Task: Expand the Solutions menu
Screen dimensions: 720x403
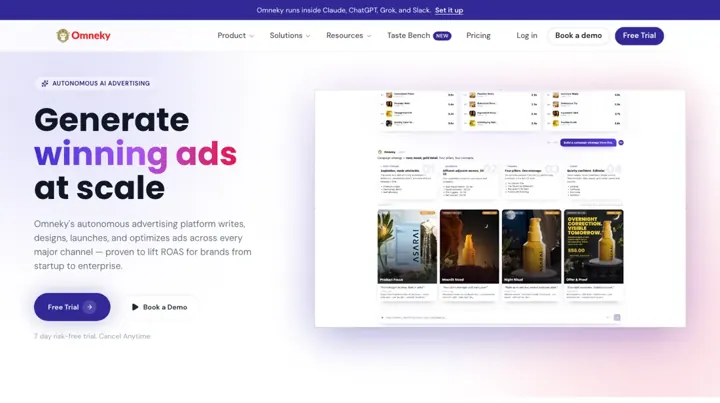Action: (290, 35)
